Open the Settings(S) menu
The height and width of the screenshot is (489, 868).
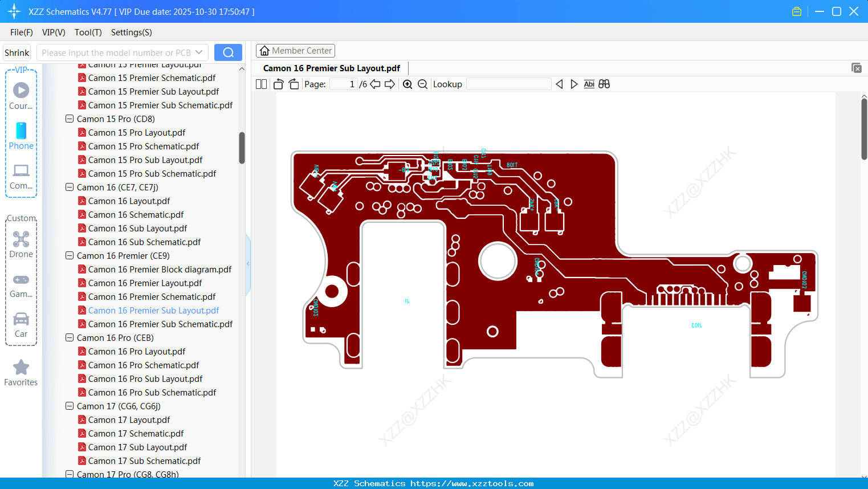tap(132, 32)
